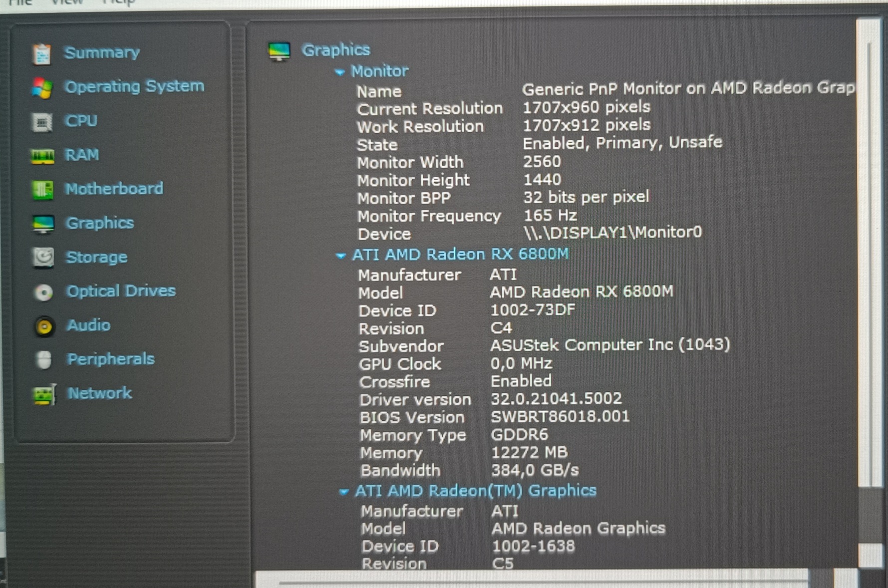Click the Revision value "C5"

pos(503,564)
